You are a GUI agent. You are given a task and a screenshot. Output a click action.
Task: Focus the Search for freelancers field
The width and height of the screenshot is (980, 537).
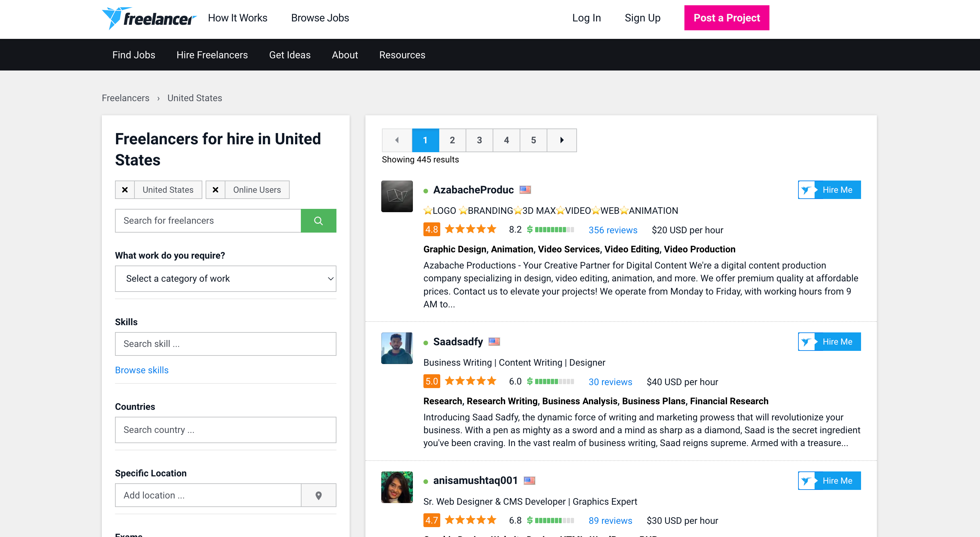(208, 221)
